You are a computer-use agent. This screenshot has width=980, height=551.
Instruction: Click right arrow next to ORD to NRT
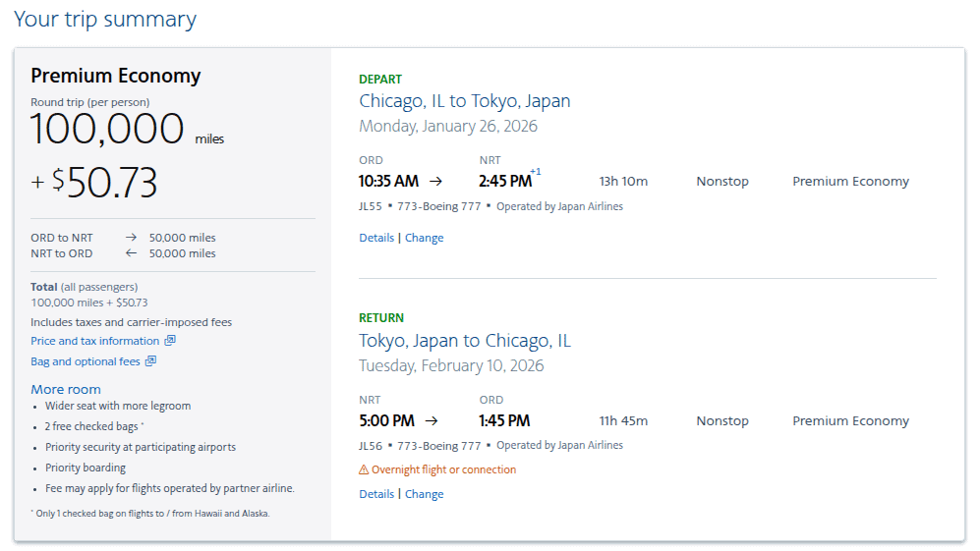(x=131, y=238)
